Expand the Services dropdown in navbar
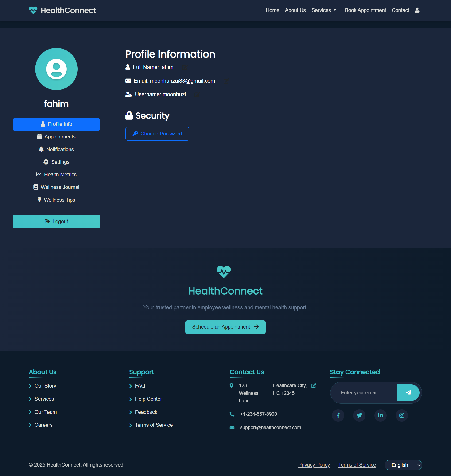This screenshot has width=451, height=476. (x=324, y=10)
